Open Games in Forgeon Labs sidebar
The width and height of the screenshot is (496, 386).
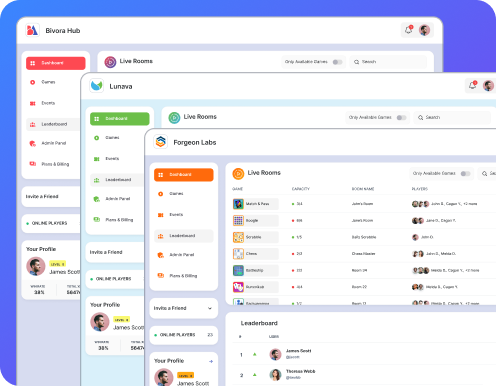(184, 194)
